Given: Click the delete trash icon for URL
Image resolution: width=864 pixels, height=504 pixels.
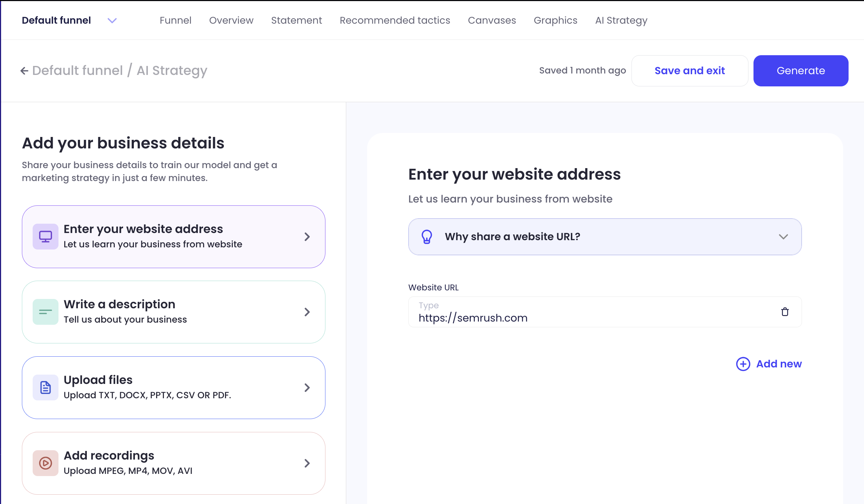Looking at the screenshot, I should click(x=785, y=312).
